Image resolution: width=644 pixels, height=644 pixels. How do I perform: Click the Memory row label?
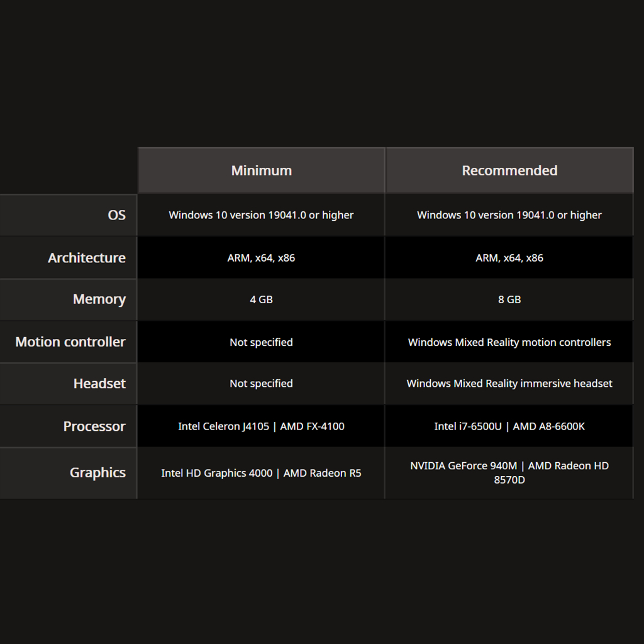(99, 299)
